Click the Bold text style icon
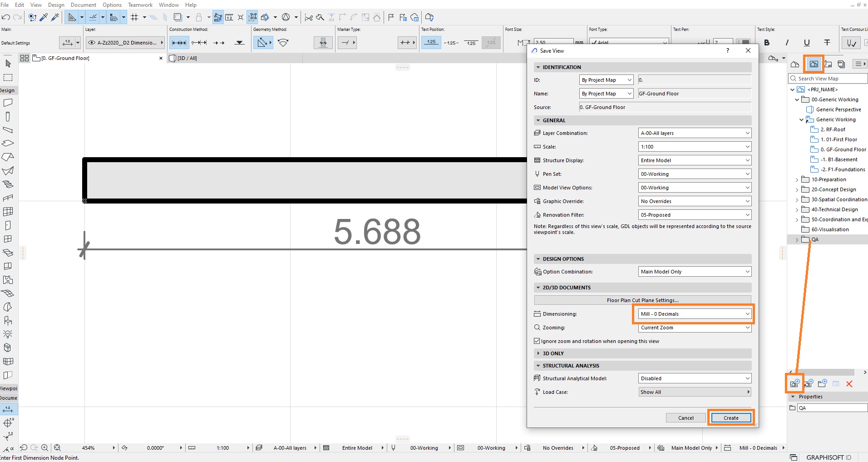This screenshot has width=868, height=462. pos(767,43)
